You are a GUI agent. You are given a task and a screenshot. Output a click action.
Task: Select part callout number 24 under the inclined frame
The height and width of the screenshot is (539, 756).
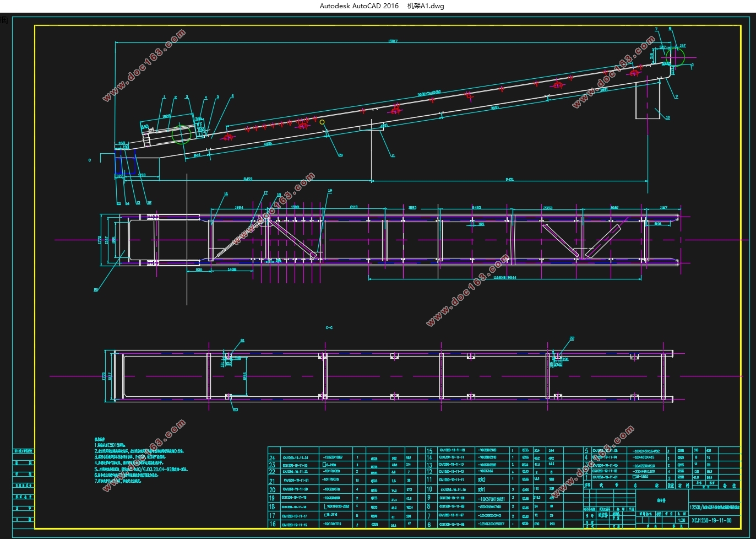340,155
